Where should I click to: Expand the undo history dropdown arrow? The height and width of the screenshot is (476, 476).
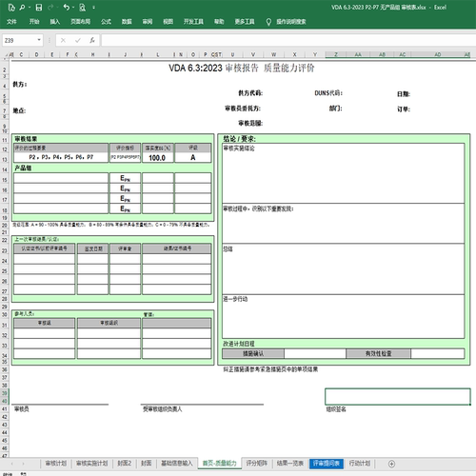73,8
